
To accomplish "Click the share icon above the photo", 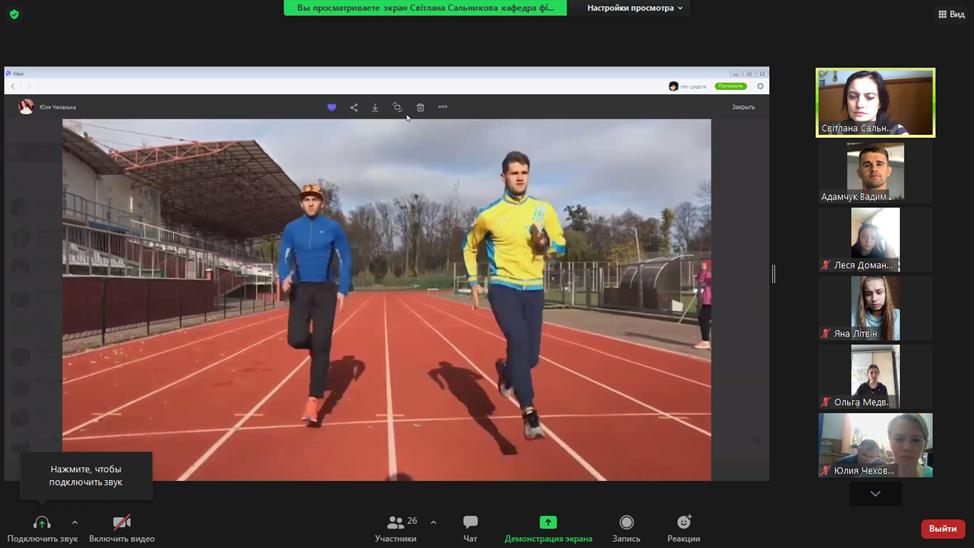I will pos(354,107).
